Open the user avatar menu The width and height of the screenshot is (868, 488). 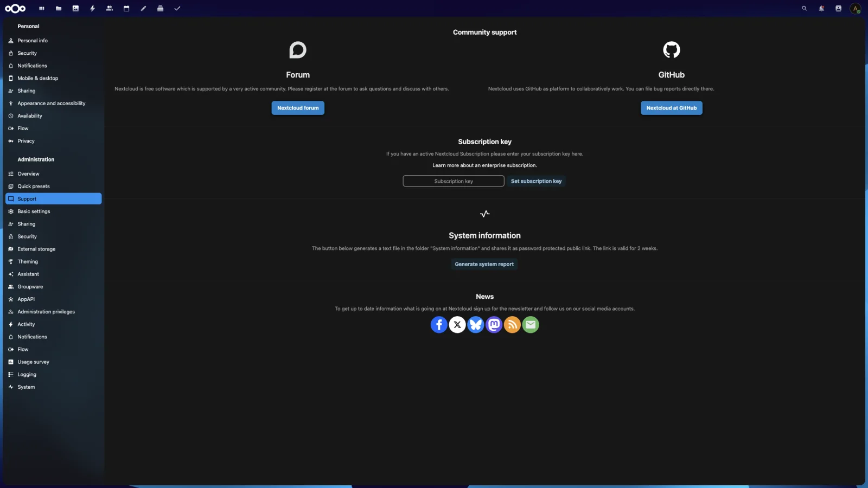point(856,9)
